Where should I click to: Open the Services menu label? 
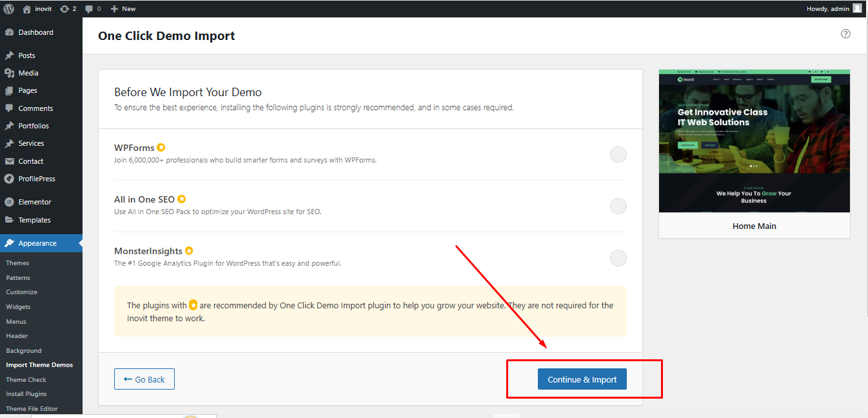coord(31,143)
